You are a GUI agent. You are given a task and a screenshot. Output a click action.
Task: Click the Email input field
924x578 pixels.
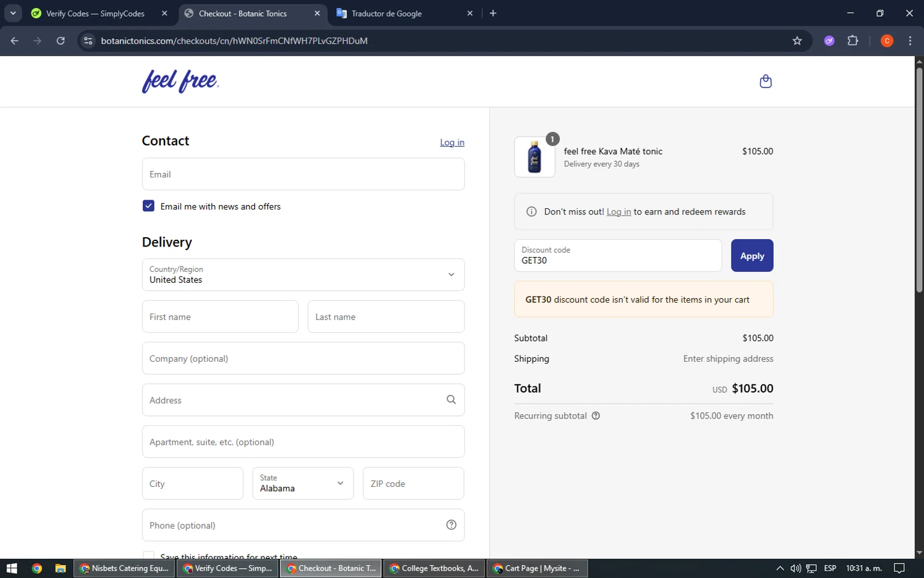coord(303,174)
